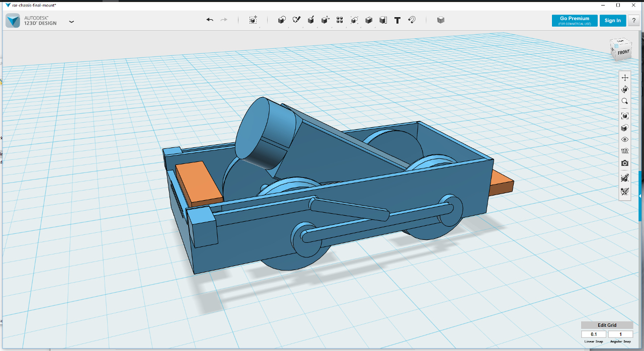The width and height of the screenshot is (644, 351).
Task: Open the Modify tool
Action: point(326,20)
